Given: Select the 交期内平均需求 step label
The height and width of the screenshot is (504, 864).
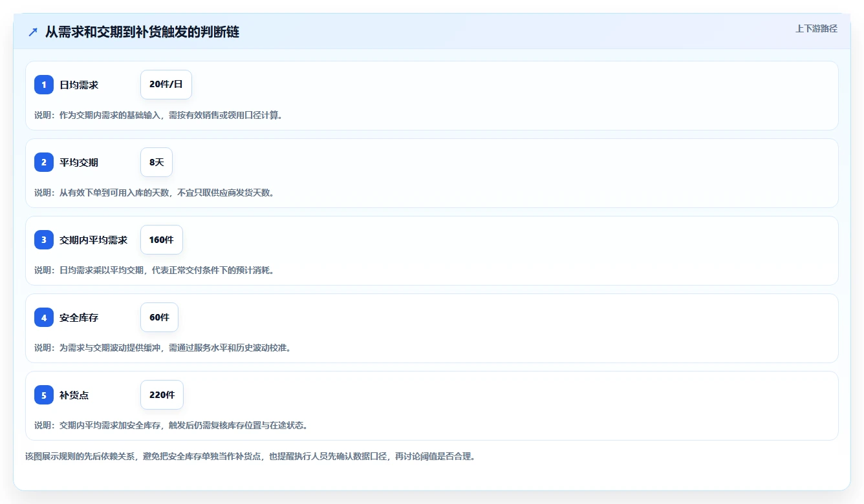Looking at the screenshot, I should coord(93,240).
